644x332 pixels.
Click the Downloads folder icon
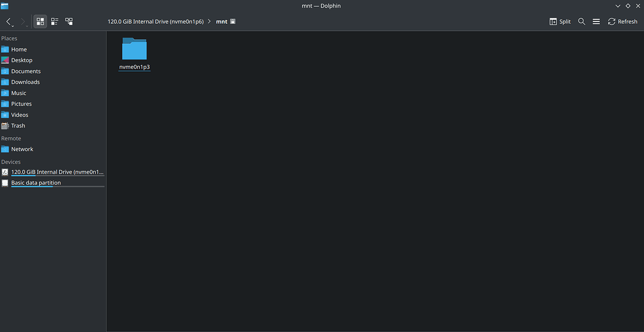point(5,82)
